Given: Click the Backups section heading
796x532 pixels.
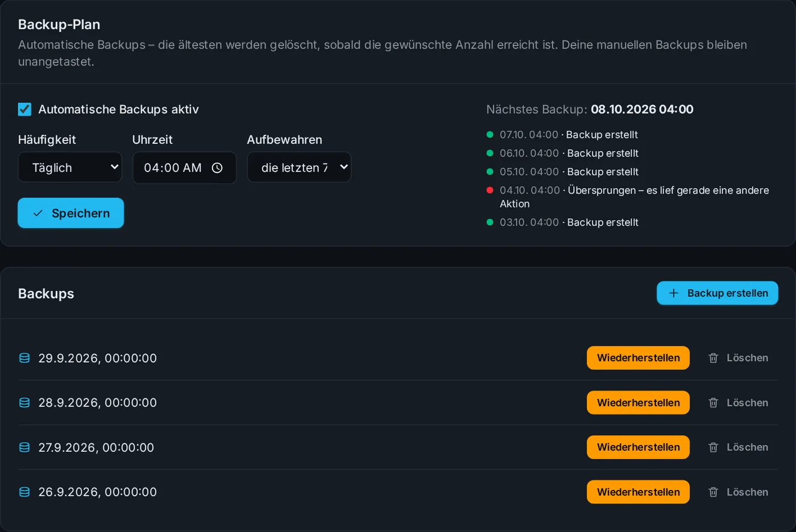Looking at the screenshot, I should [46, 294].
